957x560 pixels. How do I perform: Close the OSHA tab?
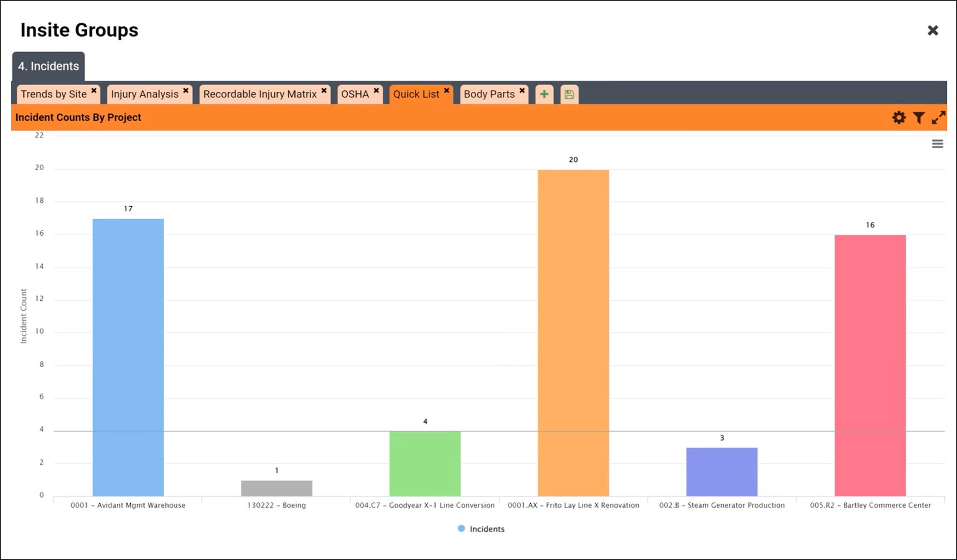(376, 91)
